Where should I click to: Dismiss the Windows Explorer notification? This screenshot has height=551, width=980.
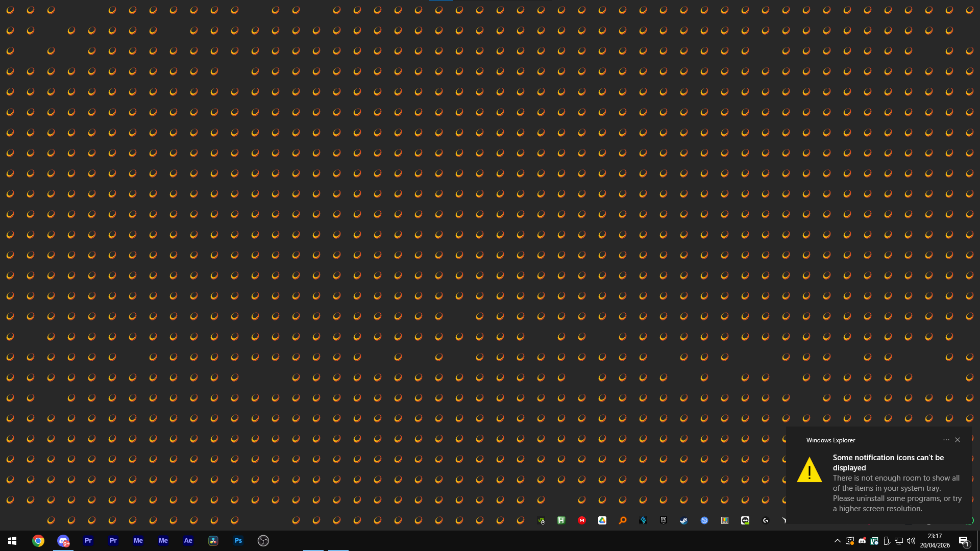958,440
